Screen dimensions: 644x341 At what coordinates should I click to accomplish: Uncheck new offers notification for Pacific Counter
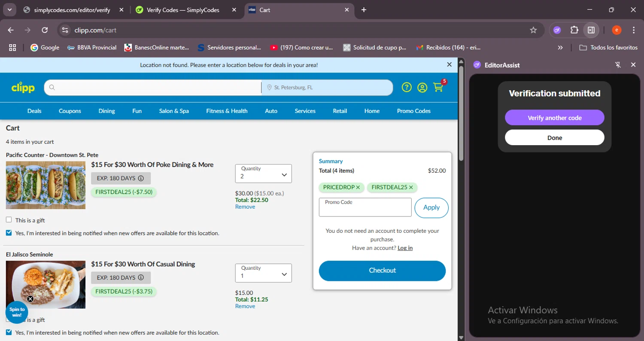point(9,233)
